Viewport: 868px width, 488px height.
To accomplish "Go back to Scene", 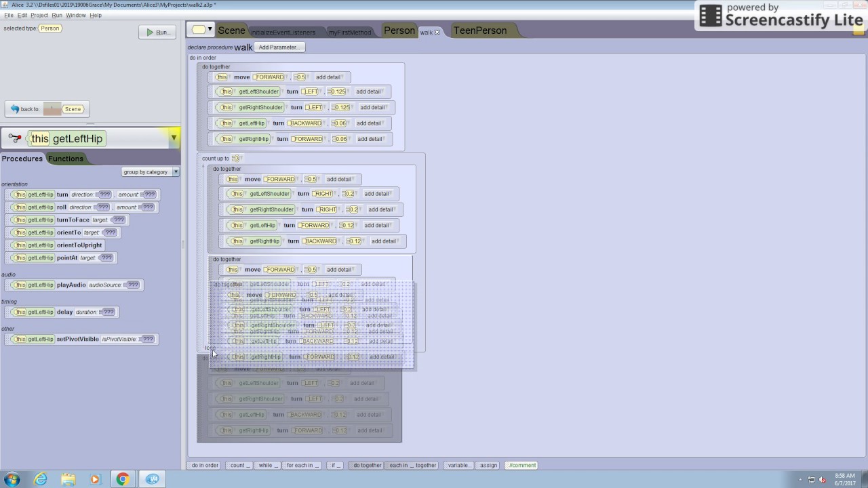I will (46, 109).
